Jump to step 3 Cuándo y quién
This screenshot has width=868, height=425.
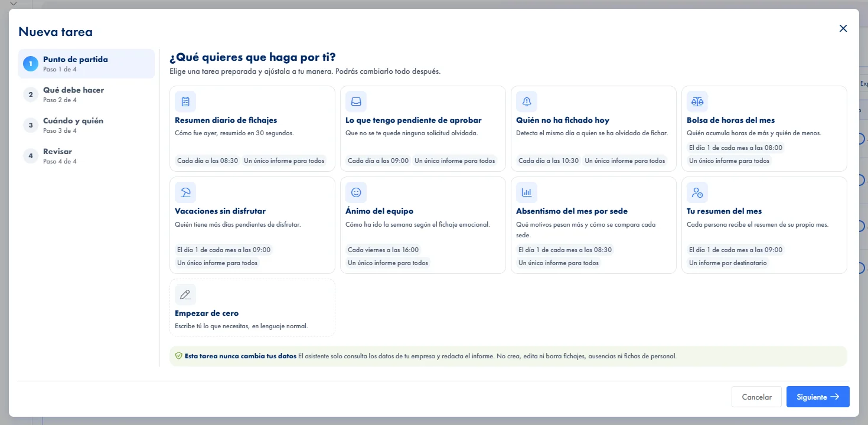(86, 125)
